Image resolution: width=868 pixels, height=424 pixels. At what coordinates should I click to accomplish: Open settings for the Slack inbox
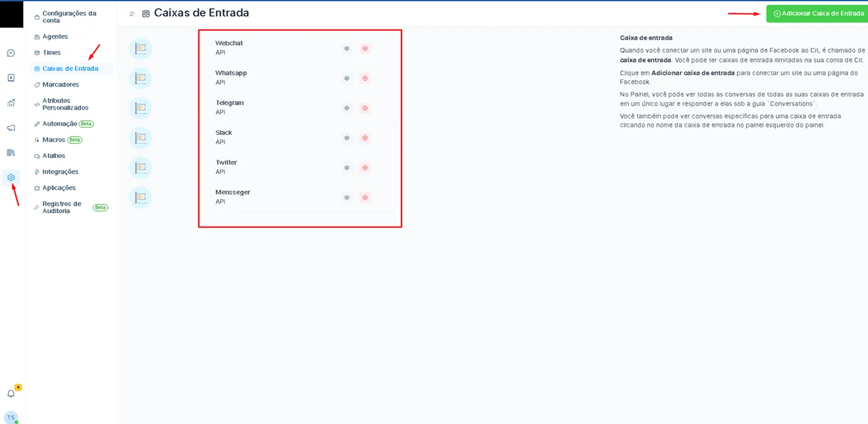347,138
